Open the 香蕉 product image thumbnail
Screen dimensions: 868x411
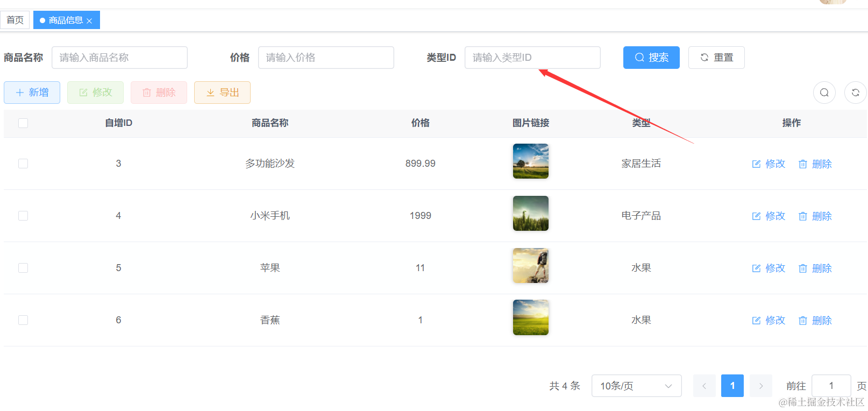pyautogui.click(x=530, y=317)
